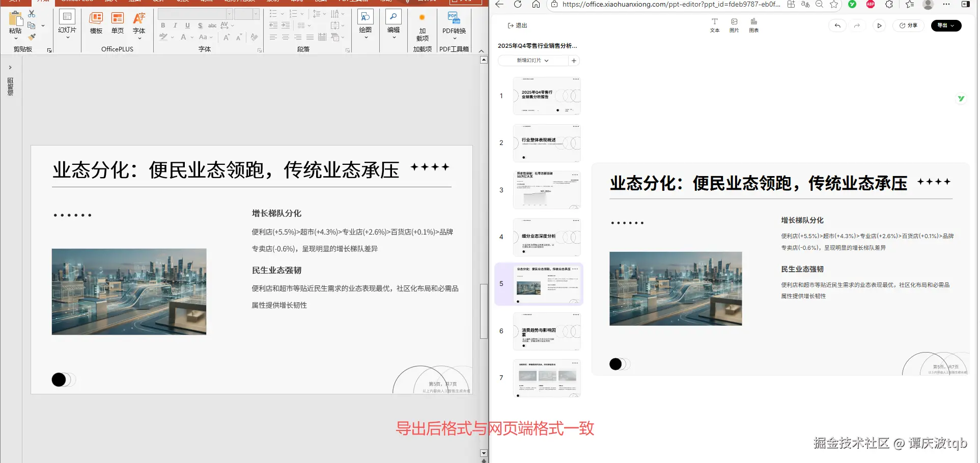Click the browser address bar URL
980x463 pixels.
point(671,4)
